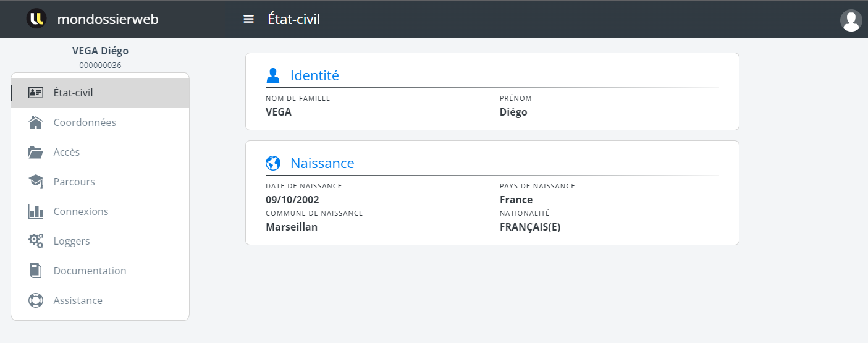The width and height of the screenshot is (868, 343).
Task: Click the État-civil ID card icon
Action: click(36, 93)
